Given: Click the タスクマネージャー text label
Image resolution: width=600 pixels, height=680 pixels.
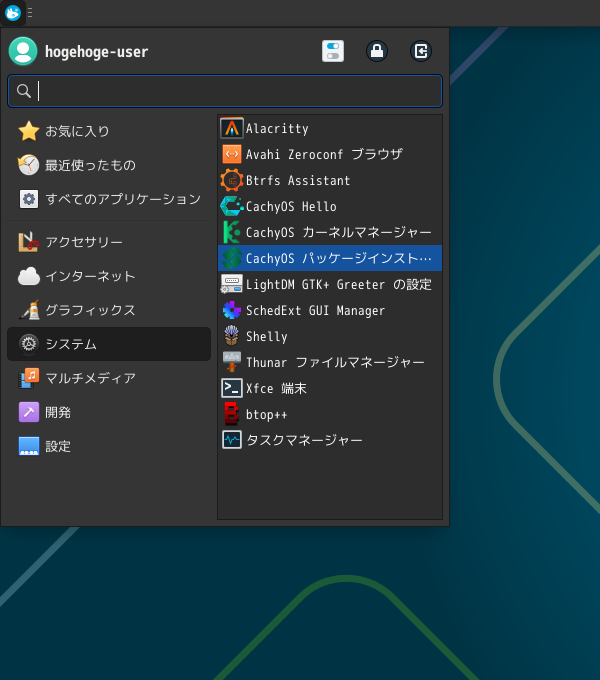Looking at the screenshot, I should click(x=304, y=440).
